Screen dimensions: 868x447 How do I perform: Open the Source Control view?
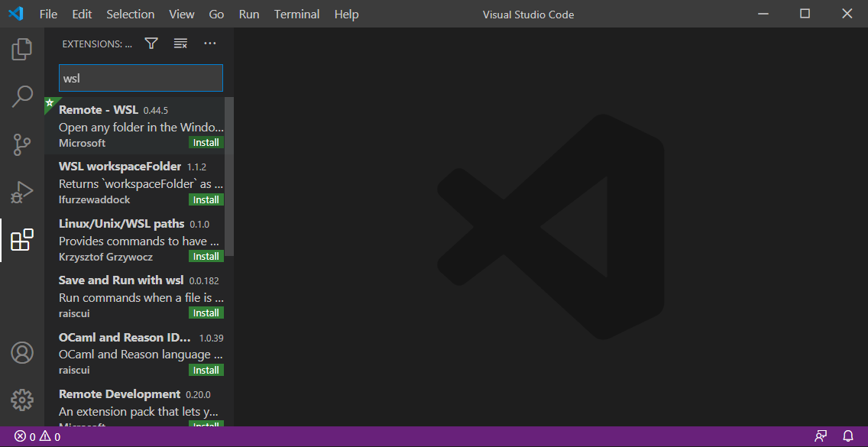[x=22, y=144]
